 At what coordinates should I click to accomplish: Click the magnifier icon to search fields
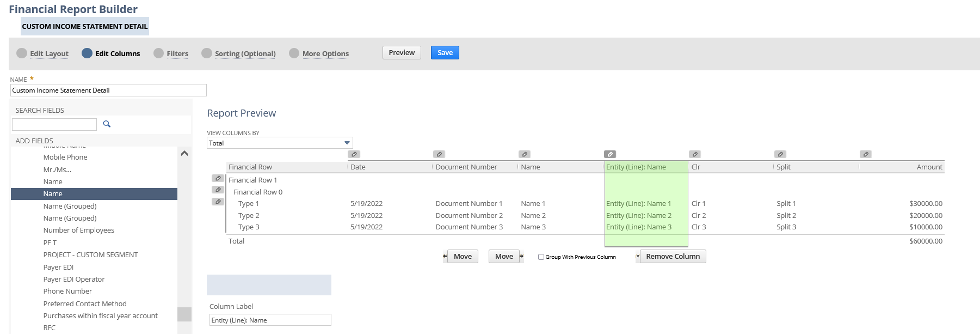point(107,124)
